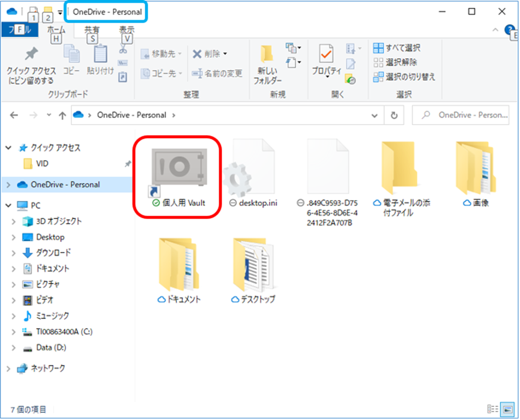Viewport: 520px width, 420px height.
Task: Select Documents (ドキュメント) folder in file list
Action: coord(179,270)
